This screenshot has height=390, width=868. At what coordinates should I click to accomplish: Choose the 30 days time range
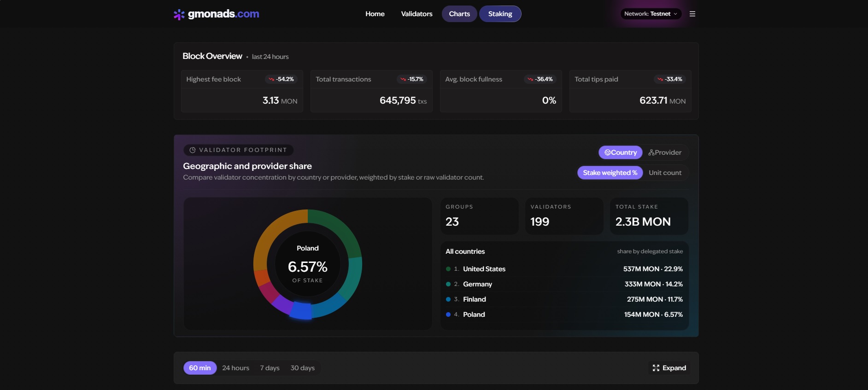point(302,368)
